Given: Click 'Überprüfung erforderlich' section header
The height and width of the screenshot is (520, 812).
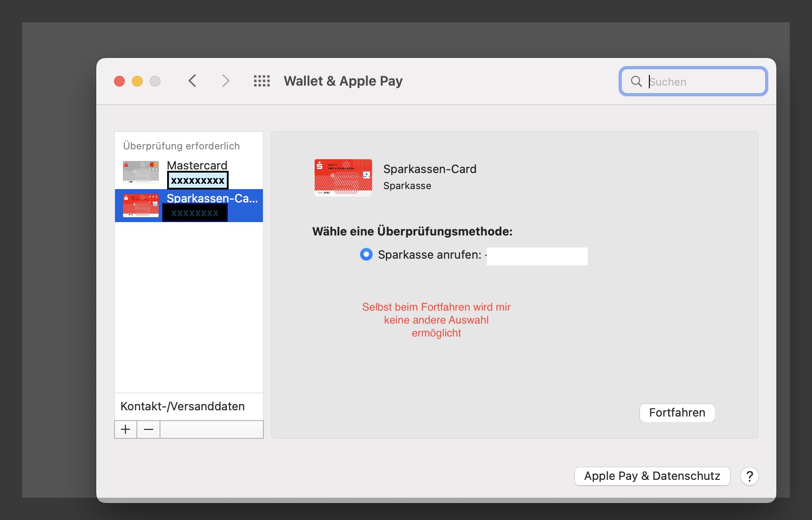Looking at the screenshot, I should coord(181,146).
